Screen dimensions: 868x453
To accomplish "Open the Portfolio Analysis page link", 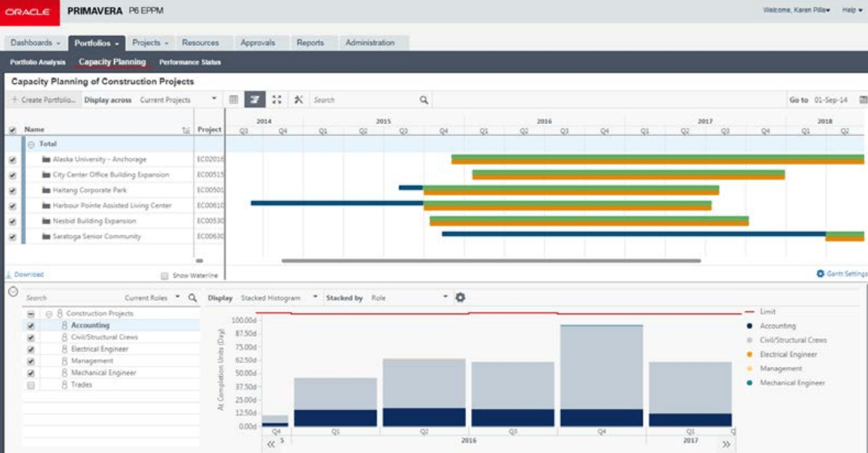I will (x=37, y=62).
